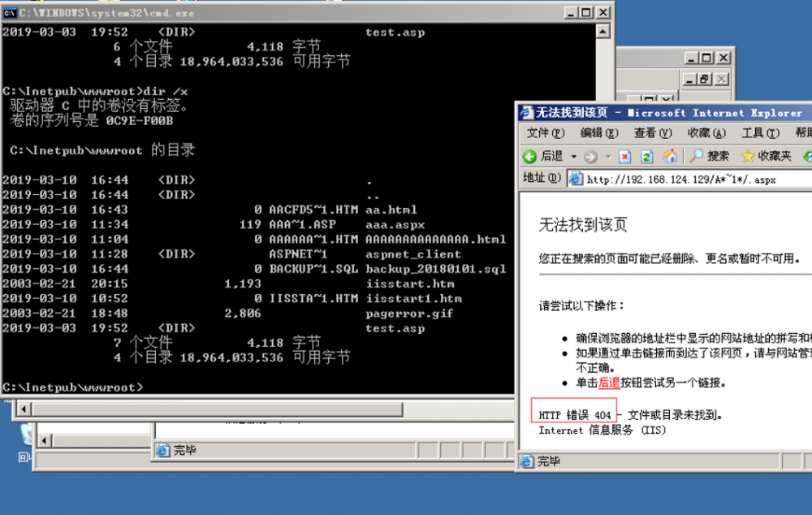Click 'AAAAAAAAAAAAAA.html' file name in cmd

[435, 240]
